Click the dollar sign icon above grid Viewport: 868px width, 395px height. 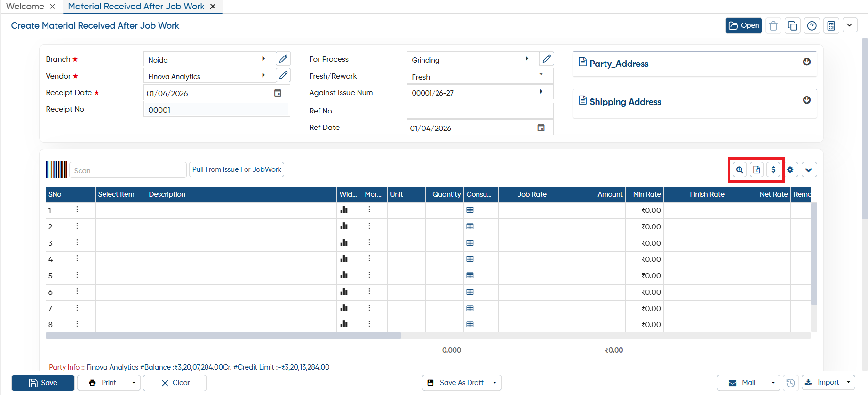pos(773,170)
